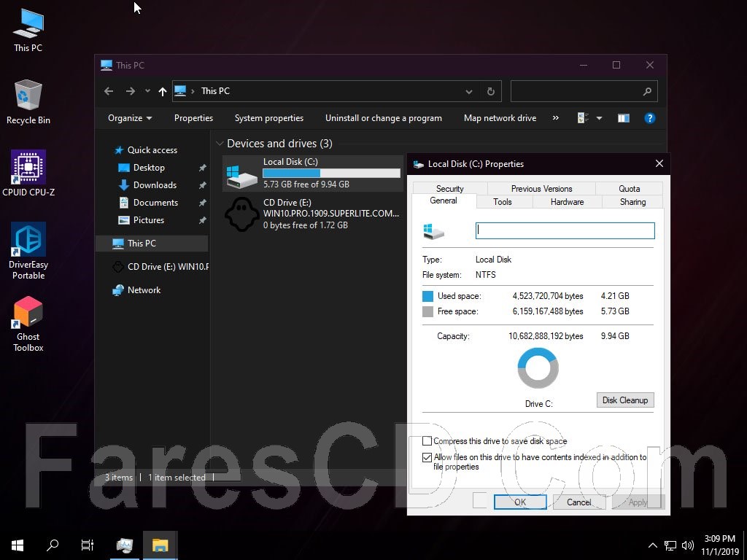The width and height of the screenshot is (747, 560).
Task: Close the Local Disk (C:) Properties dialog
Action: [659, 164]
